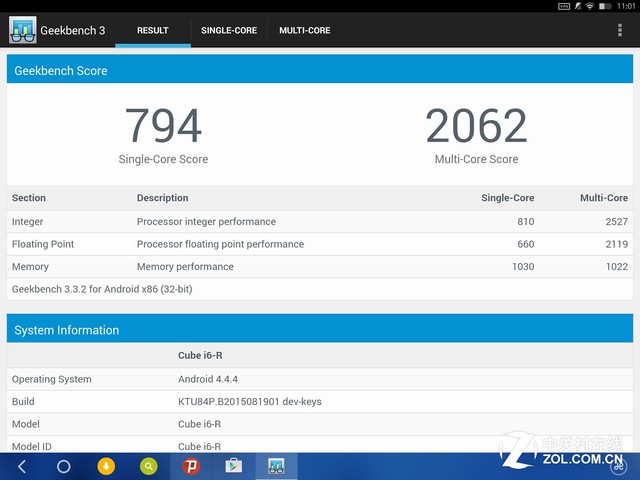Screen dimensions: 640x480
Task: Tap the Geekbench 3 app icon
Action: (x=22, y=30)
